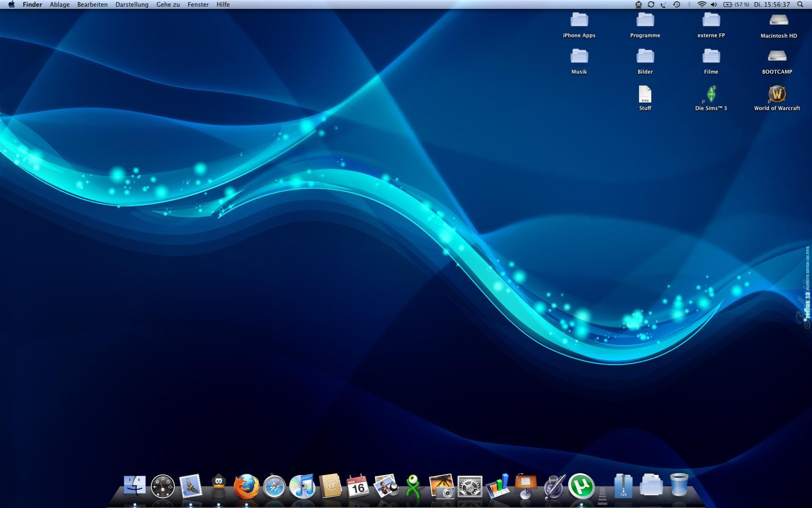The image size is (812, 508).
Task: Open the Bearbeiten menu
Action: pyautogui.click(x=92, y=5)
